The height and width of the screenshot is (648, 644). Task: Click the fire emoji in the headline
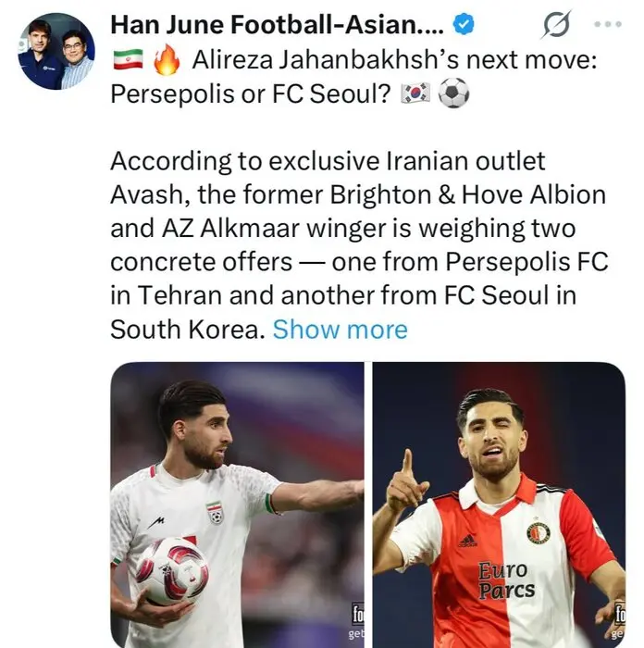166,61
